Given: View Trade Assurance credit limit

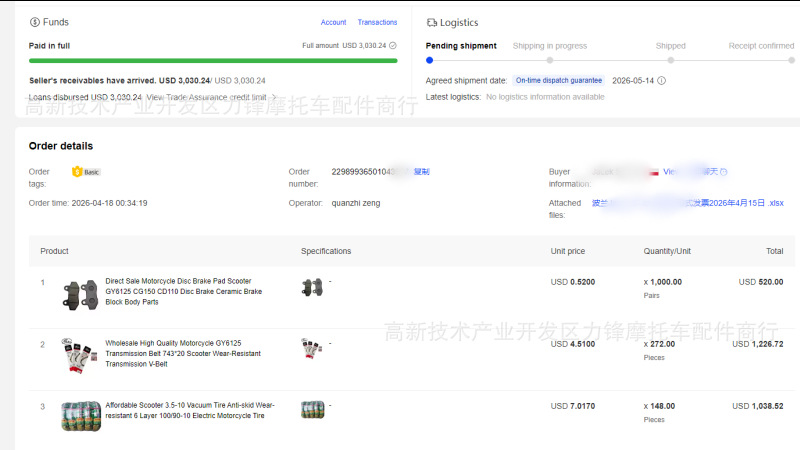Looking at the screenshot, I should [206, 97].
